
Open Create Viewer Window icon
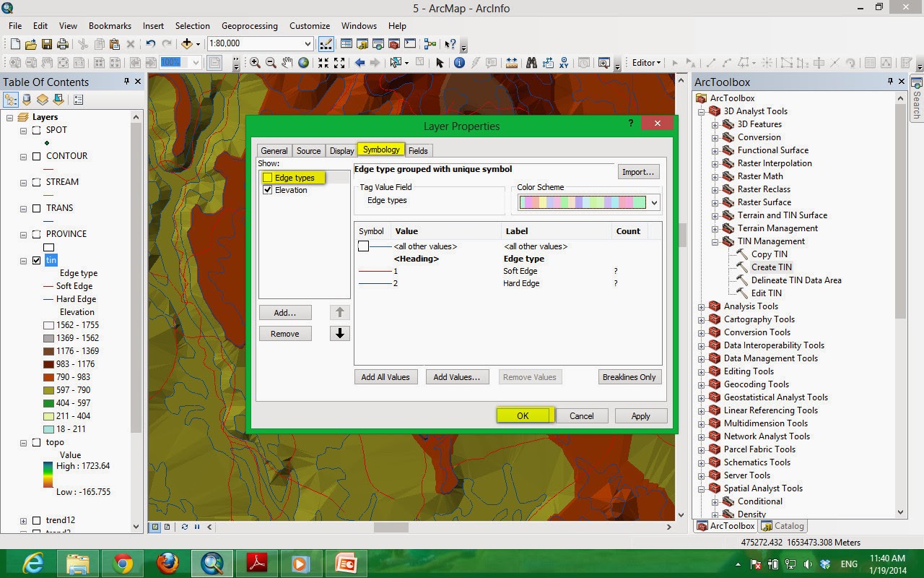point(604,63)
